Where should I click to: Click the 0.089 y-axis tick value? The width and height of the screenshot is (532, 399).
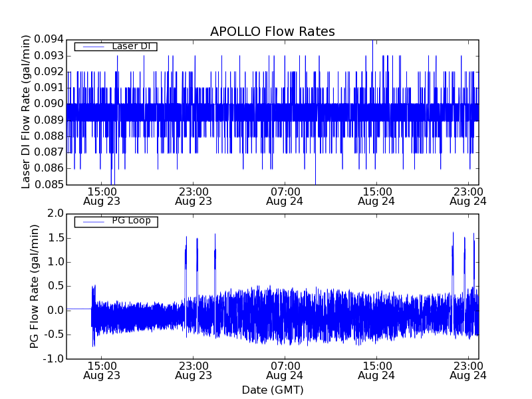point(49,120)
